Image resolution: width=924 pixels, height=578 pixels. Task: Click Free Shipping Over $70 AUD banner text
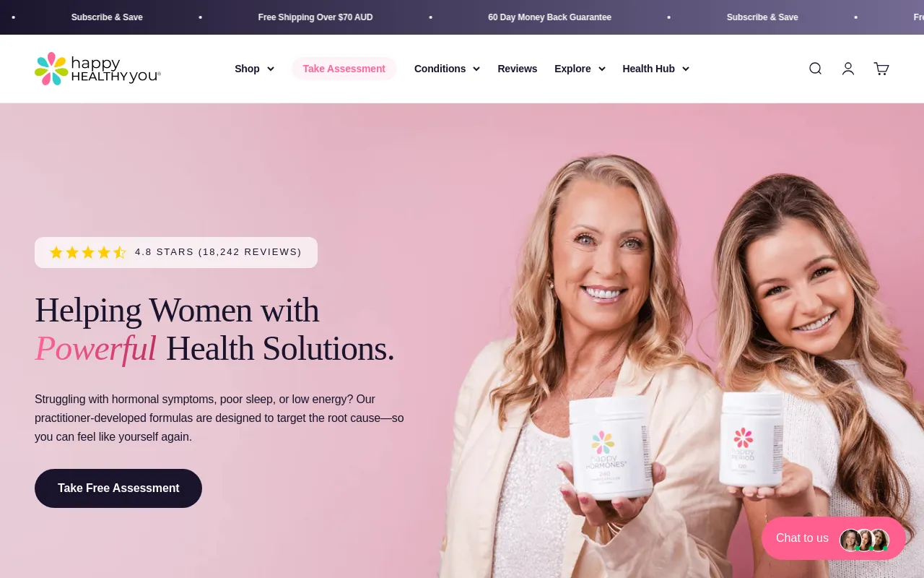pyautogui.click(x=315, y=17)
